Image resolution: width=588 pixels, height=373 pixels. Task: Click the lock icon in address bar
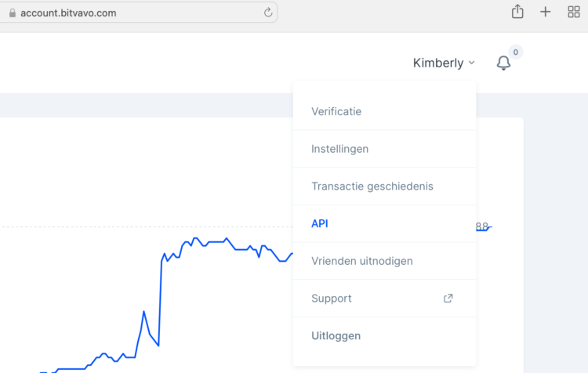(x=12, y=13)
